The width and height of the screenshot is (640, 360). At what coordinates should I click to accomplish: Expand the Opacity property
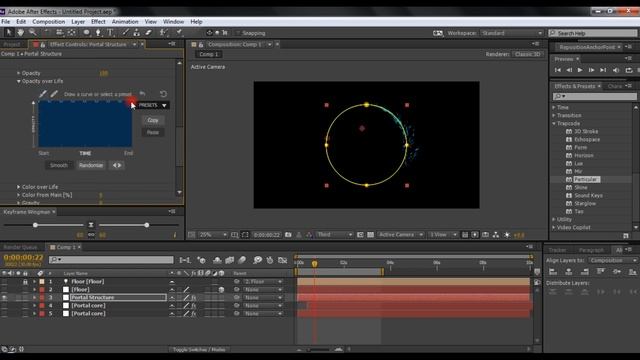(x=18, y=73)
